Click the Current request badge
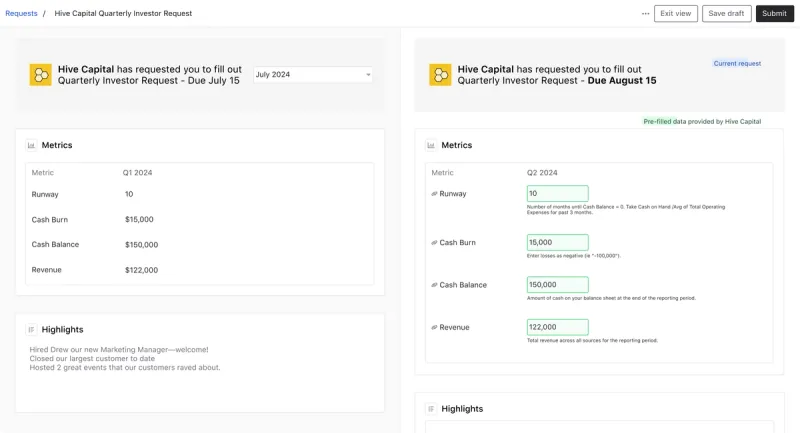The image size is (800, 433). tap(737, 63)
